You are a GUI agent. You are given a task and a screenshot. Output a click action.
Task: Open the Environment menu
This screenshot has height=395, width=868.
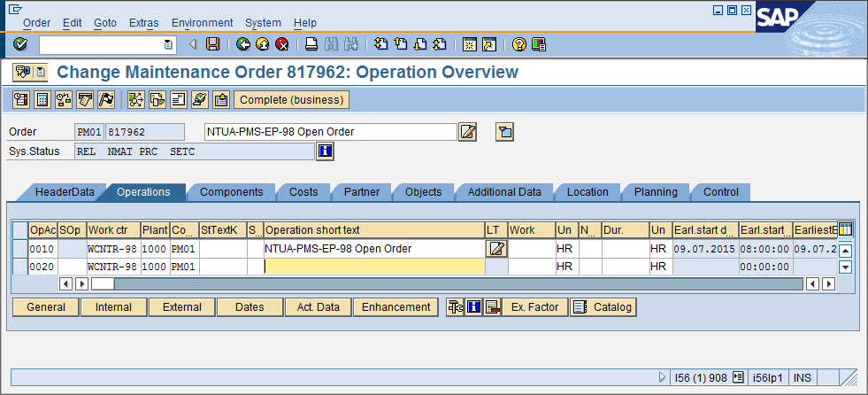202,23
